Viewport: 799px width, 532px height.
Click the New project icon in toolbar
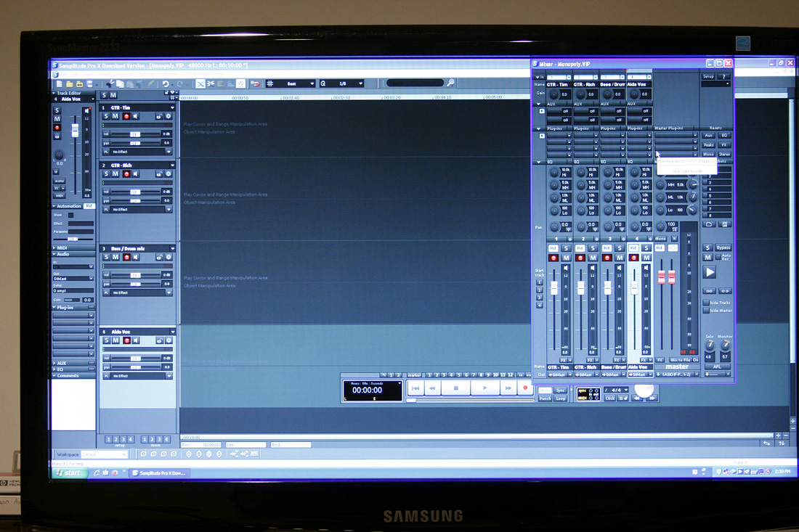[x=59, y=83]
